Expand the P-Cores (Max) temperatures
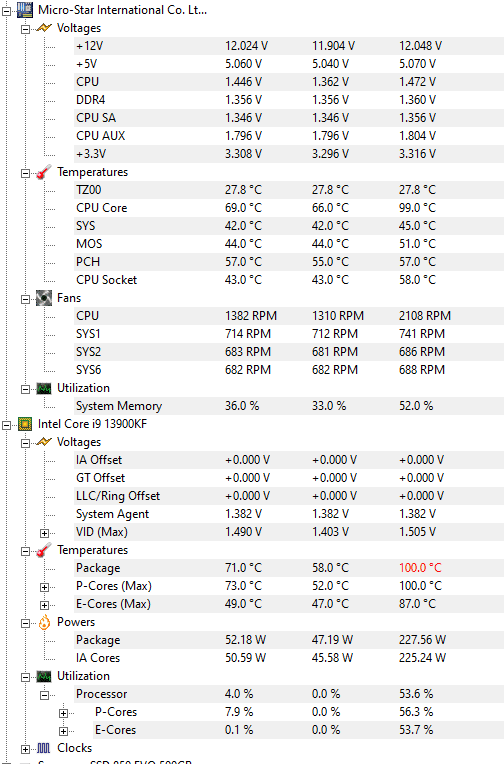 (x=44, y=587)
